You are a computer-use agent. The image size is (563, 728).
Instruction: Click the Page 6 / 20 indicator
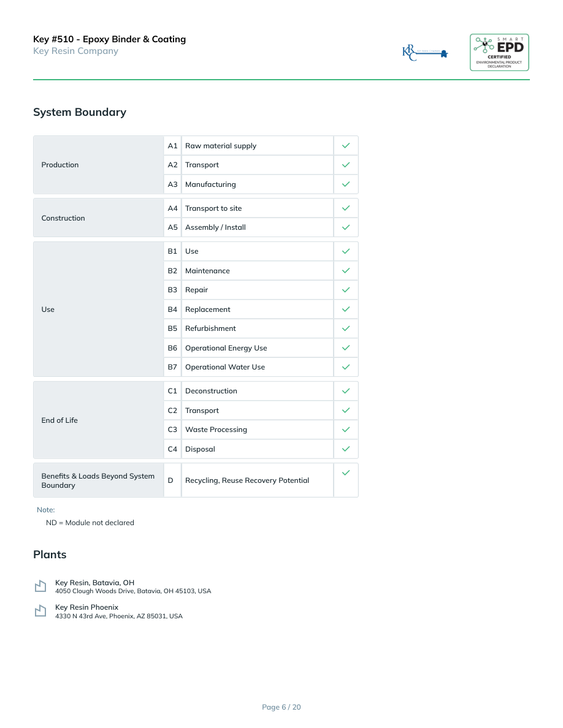[281, 707]
